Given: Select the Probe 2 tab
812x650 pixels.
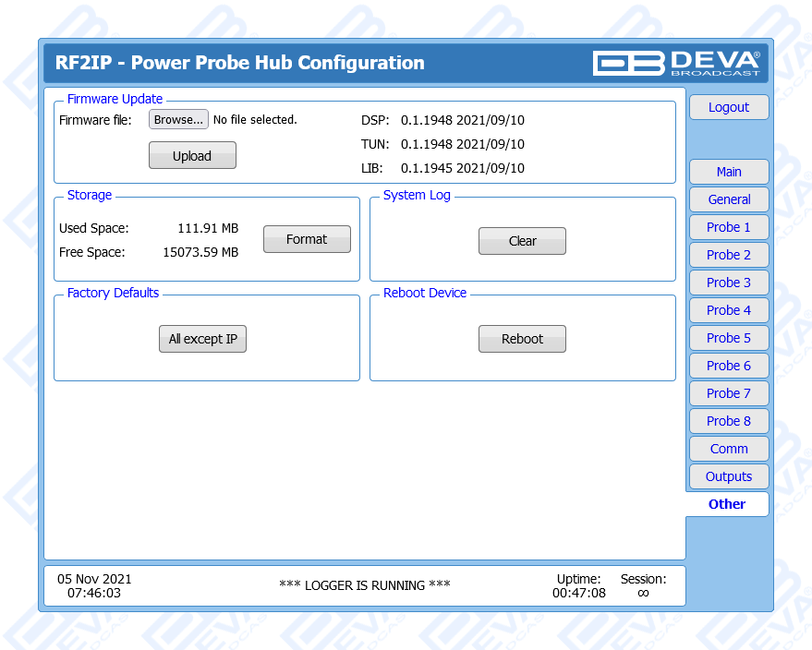Looking at the screenshot, I should tap(728, 255).
